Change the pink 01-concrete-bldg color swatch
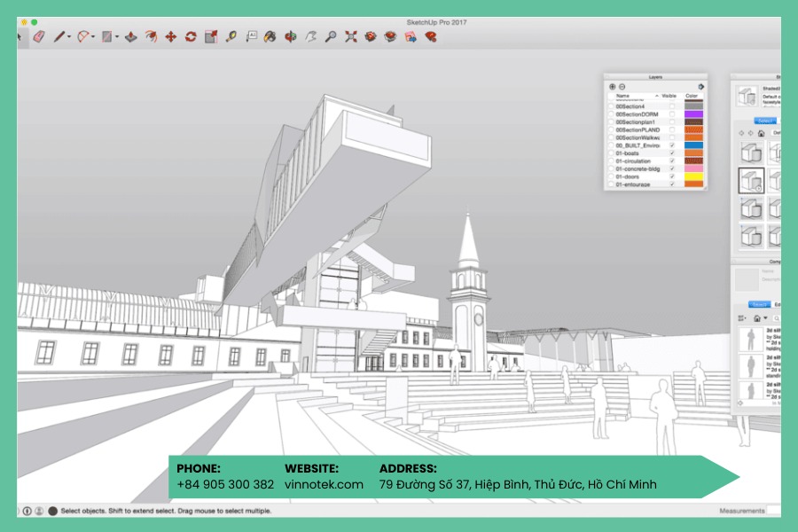This screenshot has height=532, width=798. pos(693,168)
